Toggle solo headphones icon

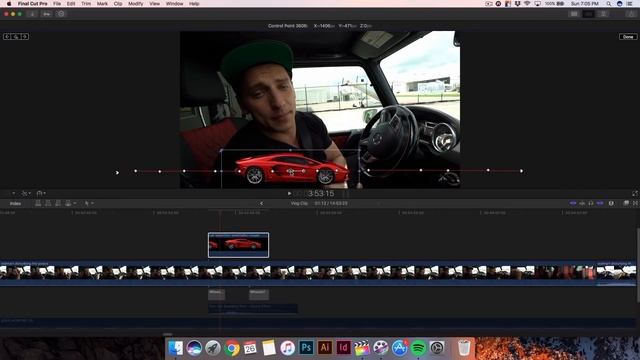coord(591,203)
